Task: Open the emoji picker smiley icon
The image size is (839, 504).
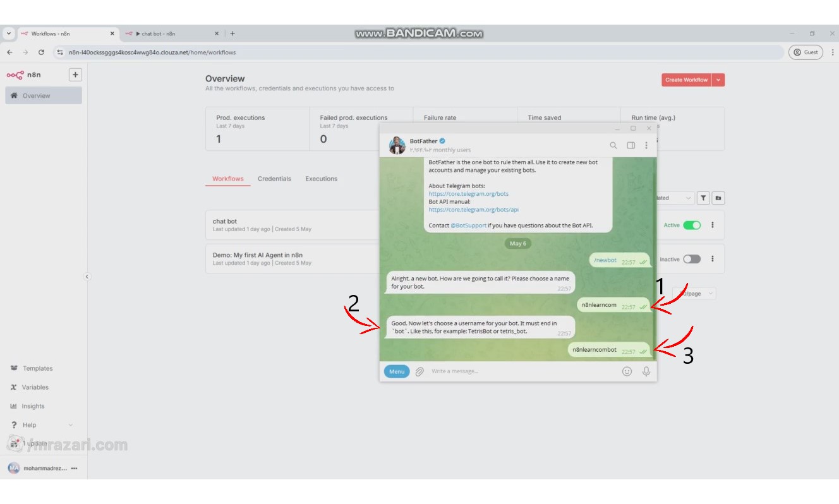Action: pyautogui.click(x=627, y=371)
